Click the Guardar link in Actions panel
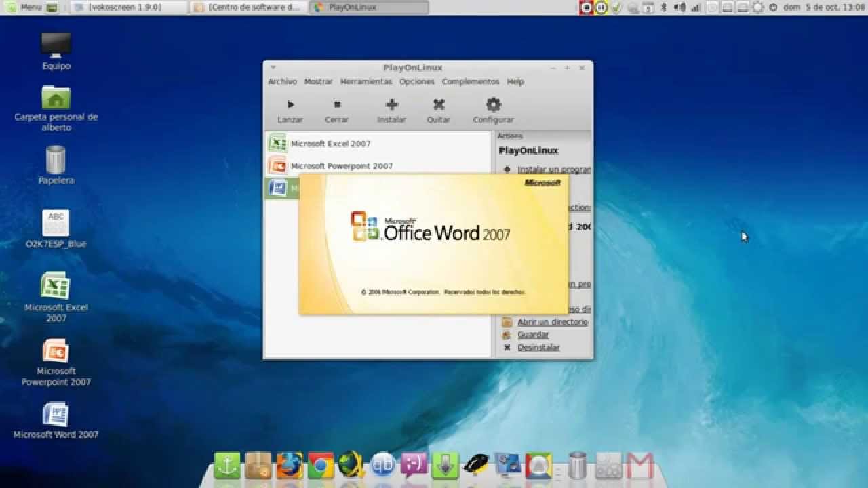The height and width of the screenshot is (488, 868). pos(533,335)
